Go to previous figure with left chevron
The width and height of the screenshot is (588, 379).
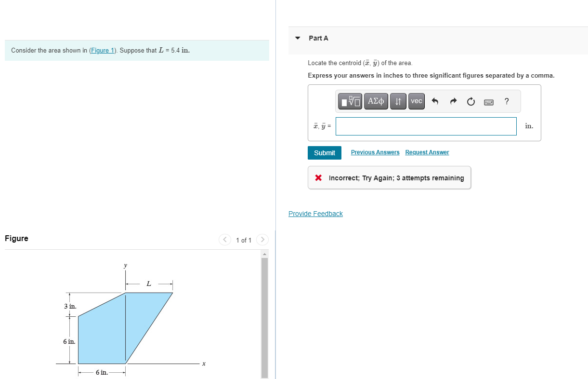point(225,239)
